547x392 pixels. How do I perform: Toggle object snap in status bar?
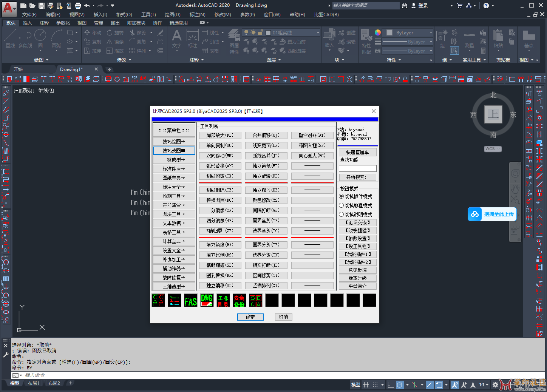coord(439,385)
